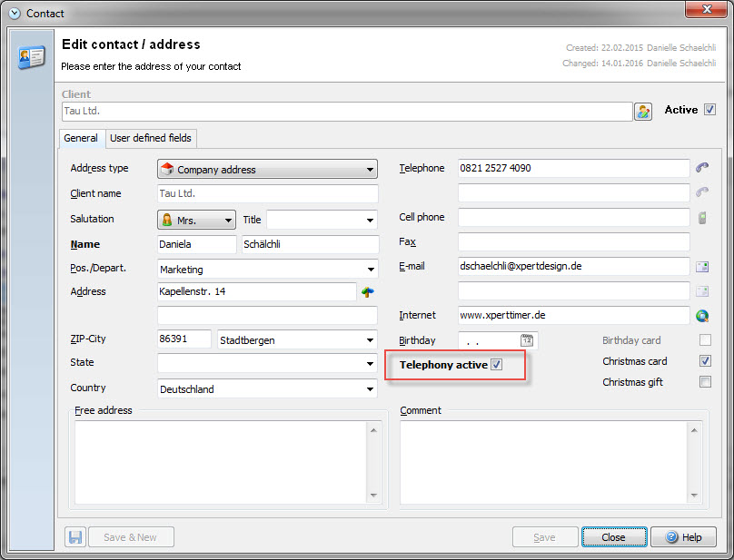Screen dimensions: 734x560
Task: Toggle the Christmas card checkbox
Action: [x=705, y=361]
